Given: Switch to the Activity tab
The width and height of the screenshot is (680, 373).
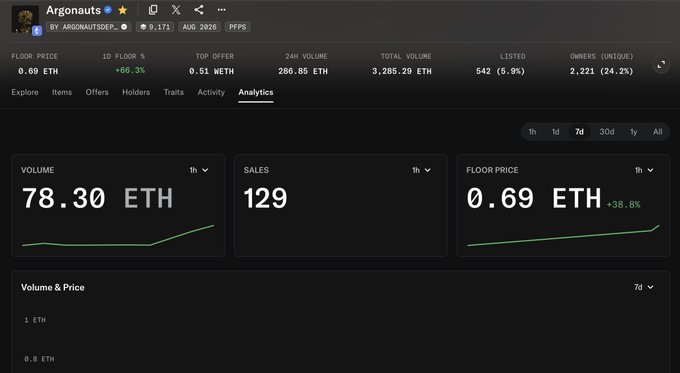Looking at the screenshot, I should click(211, 92).
